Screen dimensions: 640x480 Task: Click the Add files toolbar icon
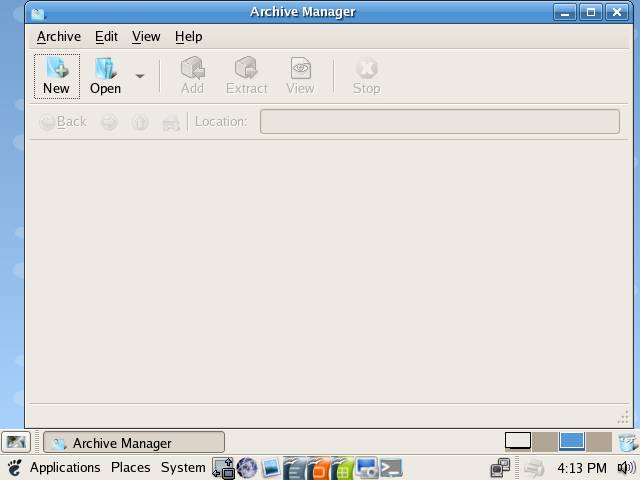coord(192,76)
